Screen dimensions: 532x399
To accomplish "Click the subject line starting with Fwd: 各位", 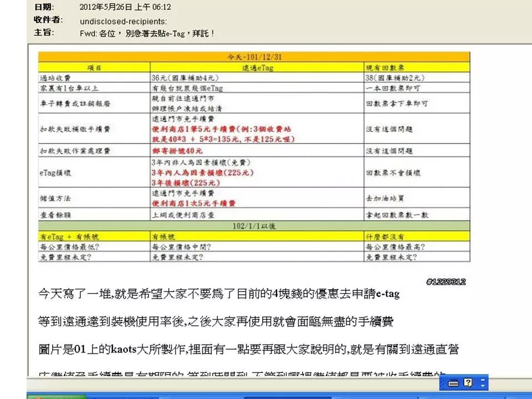I will [147, 34].
